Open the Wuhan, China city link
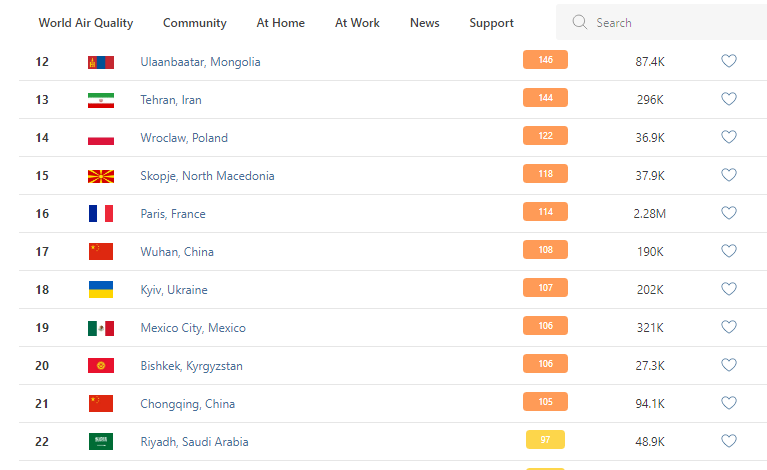This screenshot has height=470, width=767. click(x=177, y=252)
